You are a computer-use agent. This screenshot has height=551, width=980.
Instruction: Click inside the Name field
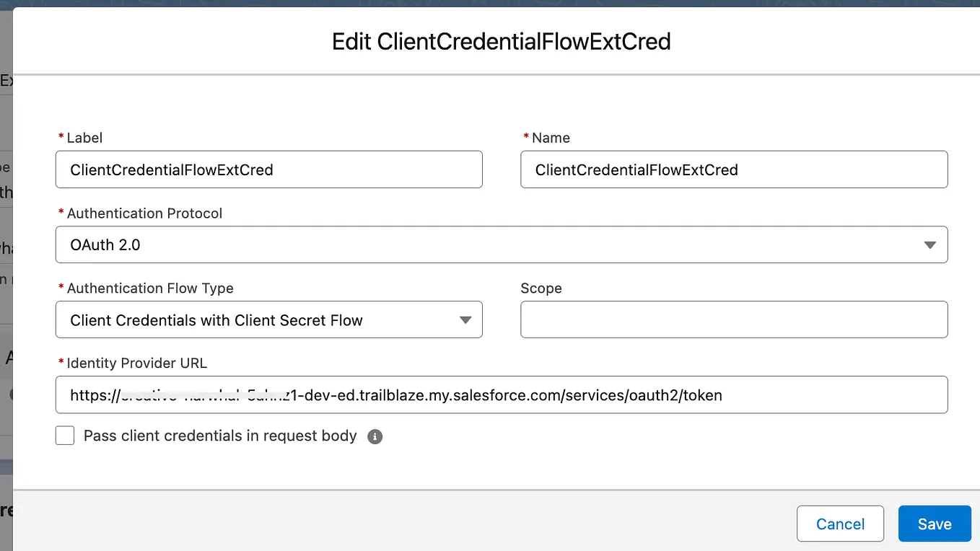coord(733,169)
